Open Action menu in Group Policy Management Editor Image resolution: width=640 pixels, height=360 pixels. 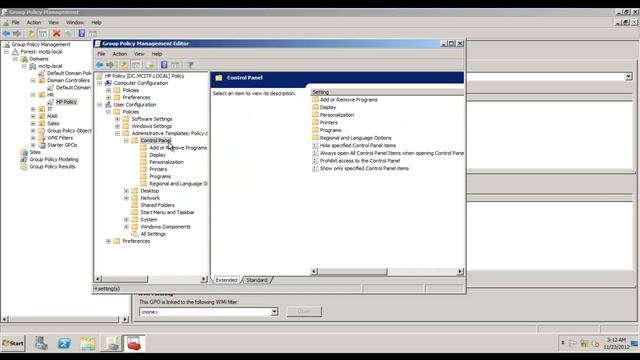point(120,54)
